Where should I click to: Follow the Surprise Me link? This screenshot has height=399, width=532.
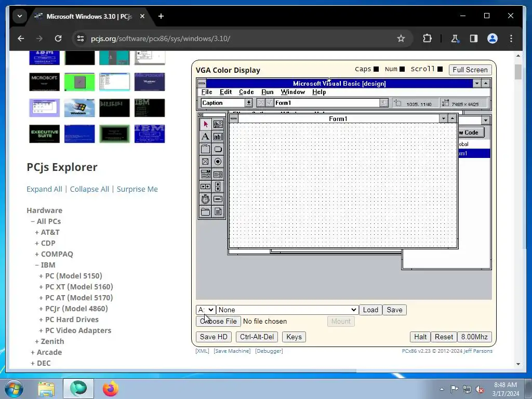(x=137, y=189)
